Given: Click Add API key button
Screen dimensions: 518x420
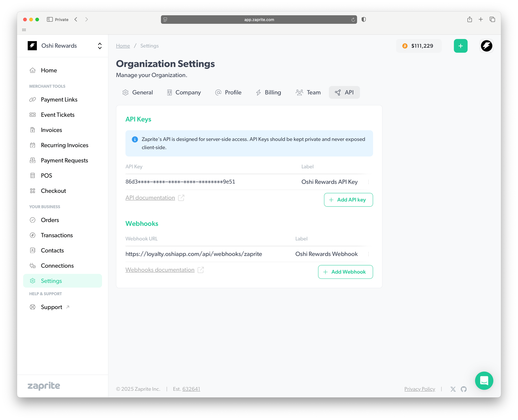Looking at the screenshot, I should pyautogui.click(x=348, y=200).
